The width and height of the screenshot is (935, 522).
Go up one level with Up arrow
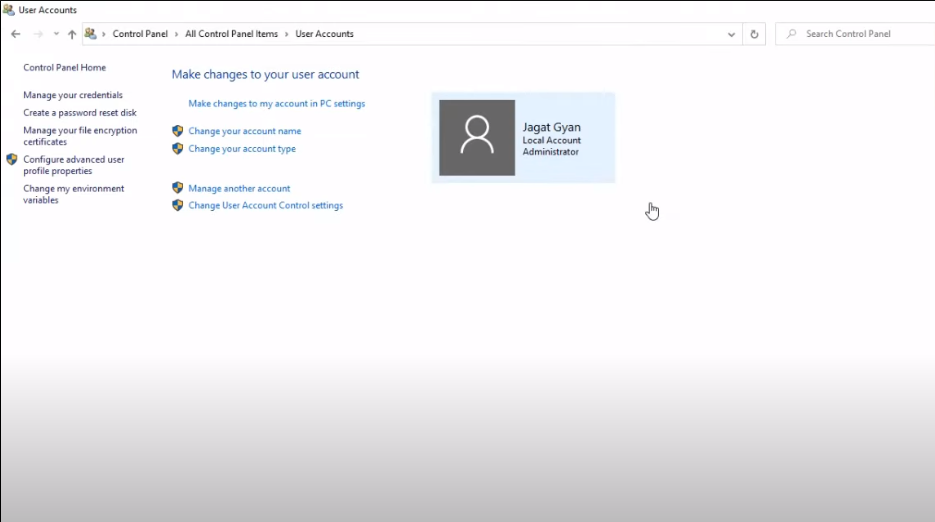click(72, 34)
